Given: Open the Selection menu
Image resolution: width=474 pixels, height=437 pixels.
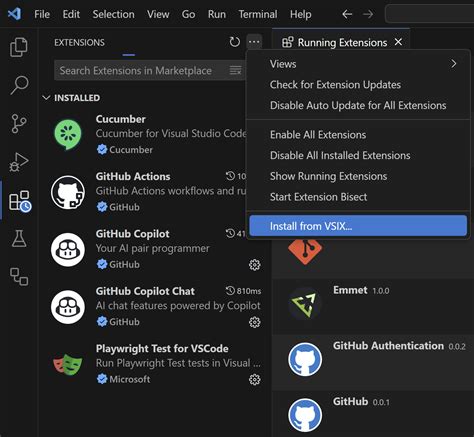Looking at the screenshot, I should (x=113, y=14).
